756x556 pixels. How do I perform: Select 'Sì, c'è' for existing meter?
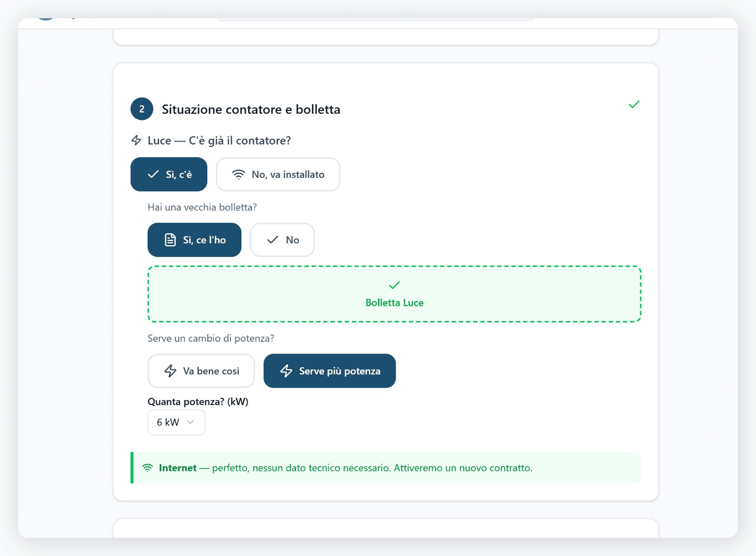click(x=169, y=175)
